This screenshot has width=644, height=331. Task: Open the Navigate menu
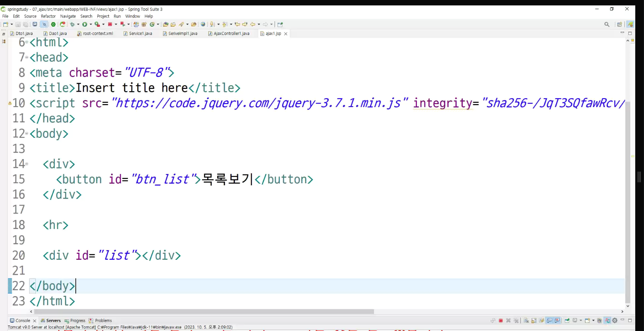coord(68,16)
